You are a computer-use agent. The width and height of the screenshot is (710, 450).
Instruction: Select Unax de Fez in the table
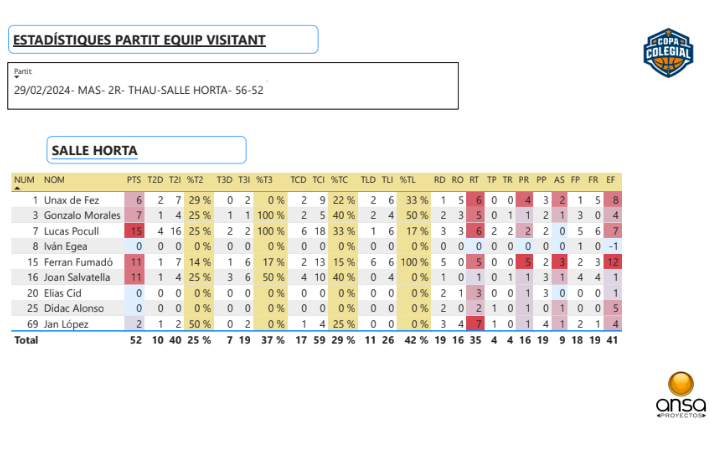tap(73, 200)
